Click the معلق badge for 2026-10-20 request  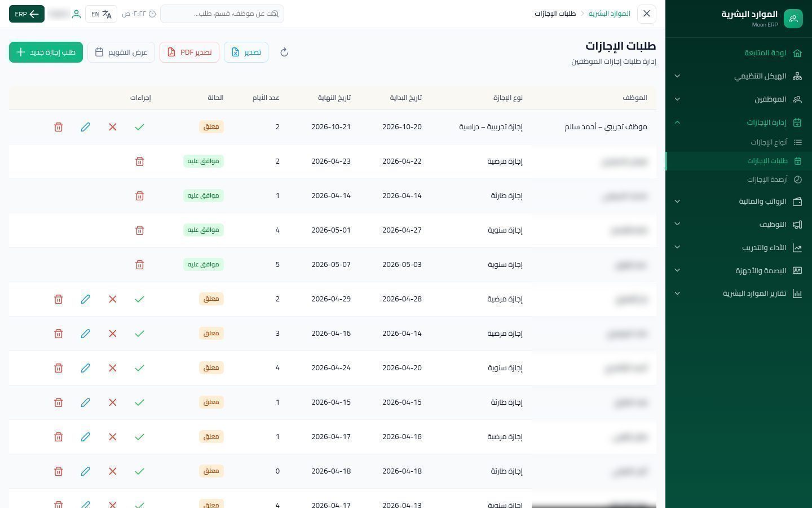point(211,127)
